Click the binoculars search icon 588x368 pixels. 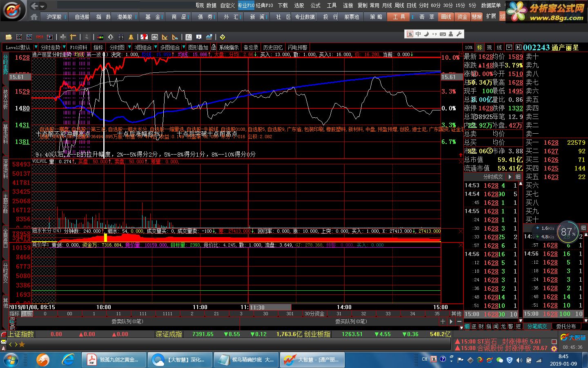[121, 37]
